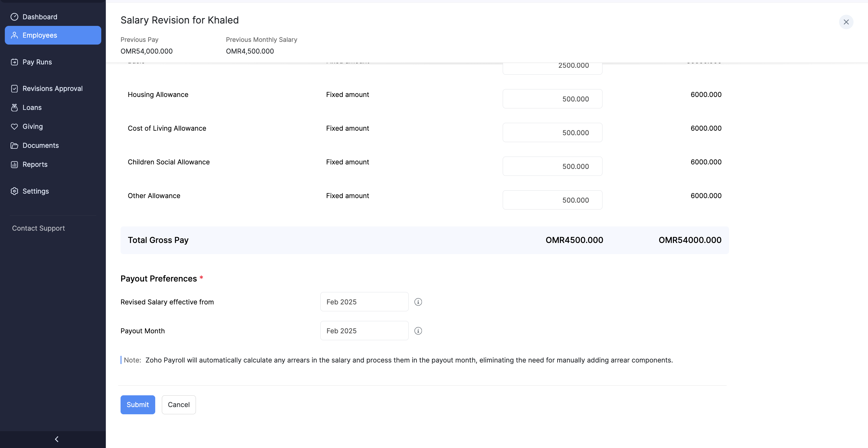The height and width of the screenshot is (448, 868).
Task: Open the Employees menu item
Action: (x=53, y=35)
